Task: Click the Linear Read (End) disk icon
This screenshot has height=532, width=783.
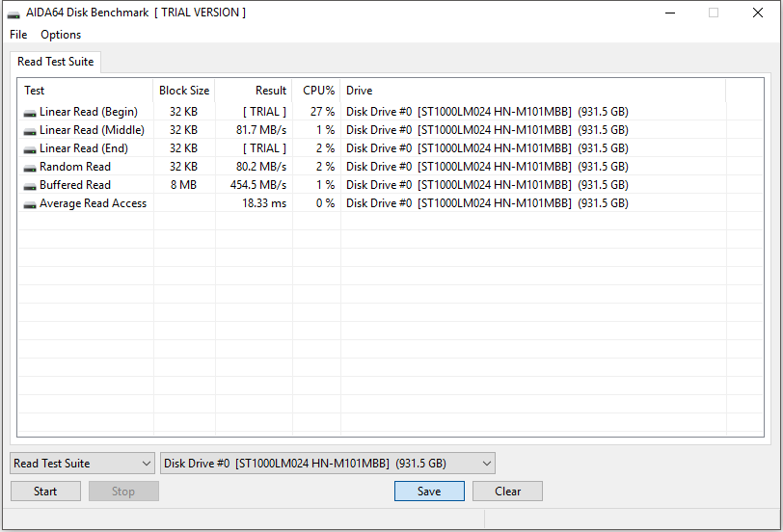Action: 30,149
